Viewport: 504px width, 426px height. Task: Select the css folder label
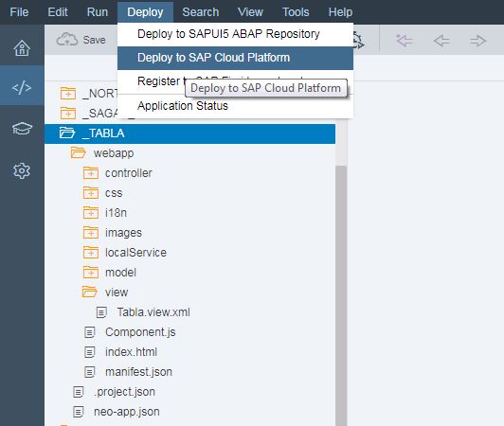114,193
